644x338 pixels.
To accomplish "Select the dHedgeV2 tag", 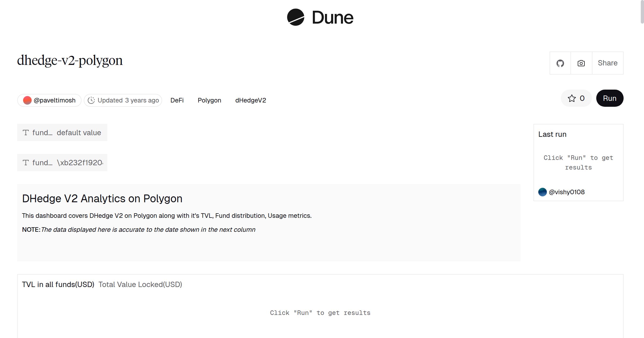I will [250, 100].
